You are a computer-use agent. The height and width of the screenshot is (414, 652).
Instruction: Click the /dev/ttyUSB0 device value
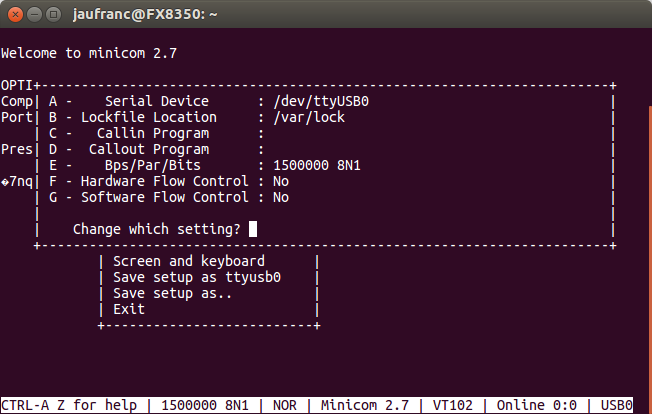(x=321, y=101)
